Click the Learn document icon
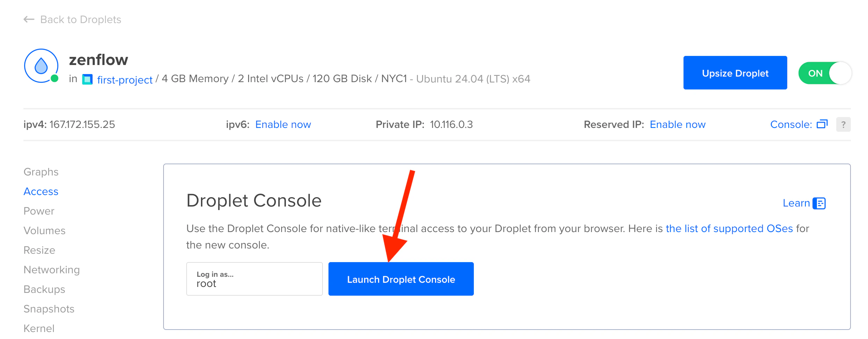The width and height of the screenshot is (868, 339). pyautogui.click(x=819, y=203)
